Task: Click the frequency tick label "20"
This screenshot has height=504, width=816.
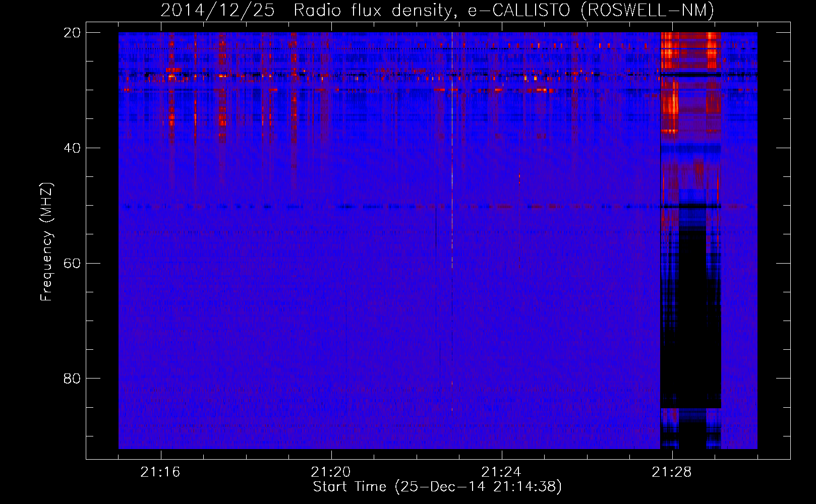Action: tap(72, 33)
